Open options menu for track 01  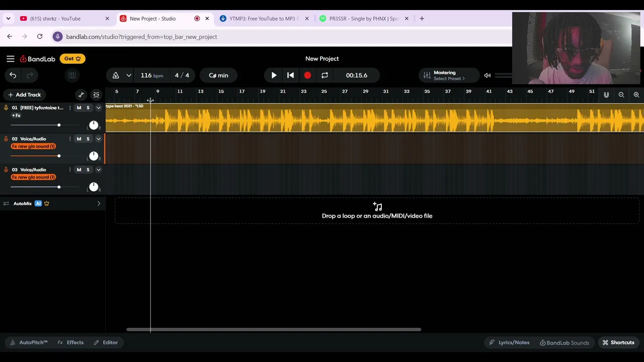(70, 108)
